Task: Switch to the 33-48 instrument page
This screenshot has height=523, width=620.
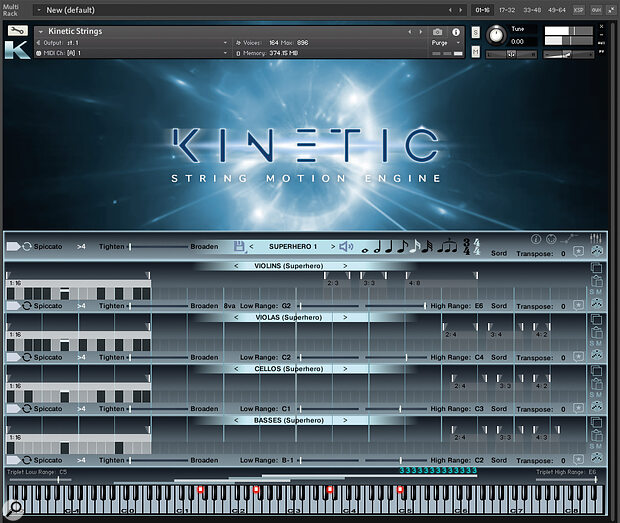Action: [x=532, y=10]
